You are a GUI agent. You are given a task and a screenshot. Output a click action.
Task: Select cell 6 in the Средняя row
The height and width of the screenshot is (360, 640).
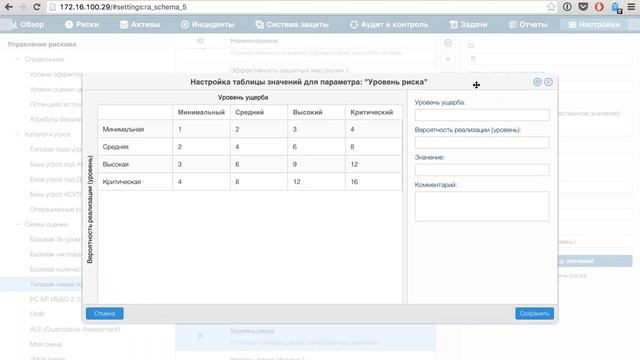point(316,147)
